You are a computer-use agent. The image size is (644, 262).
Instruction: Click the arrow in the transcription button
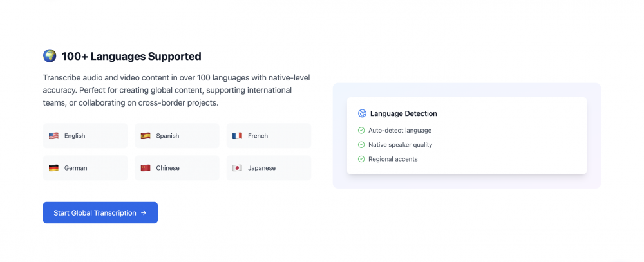pos(144,213)
